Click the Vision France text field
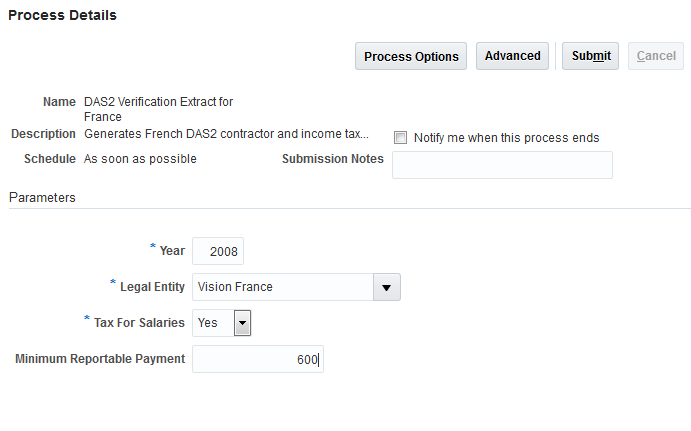Viewport: 691px width, 431px height. (x=282, y=287)
